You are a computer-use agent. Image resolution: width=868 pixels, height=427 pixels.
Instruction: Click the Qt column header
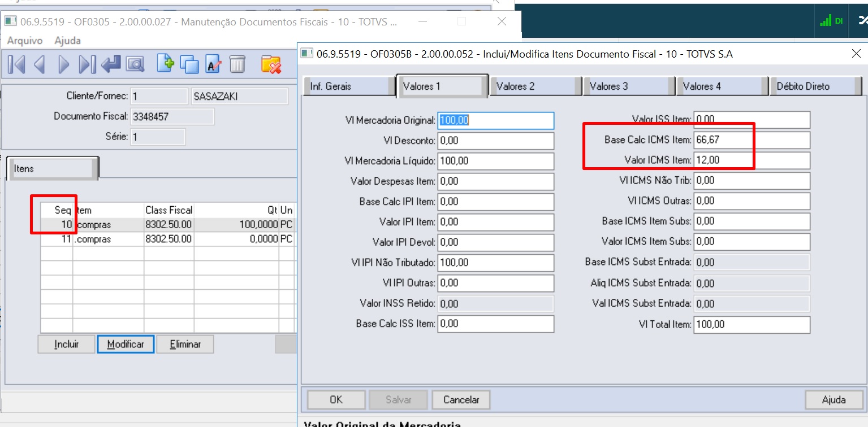236,210
